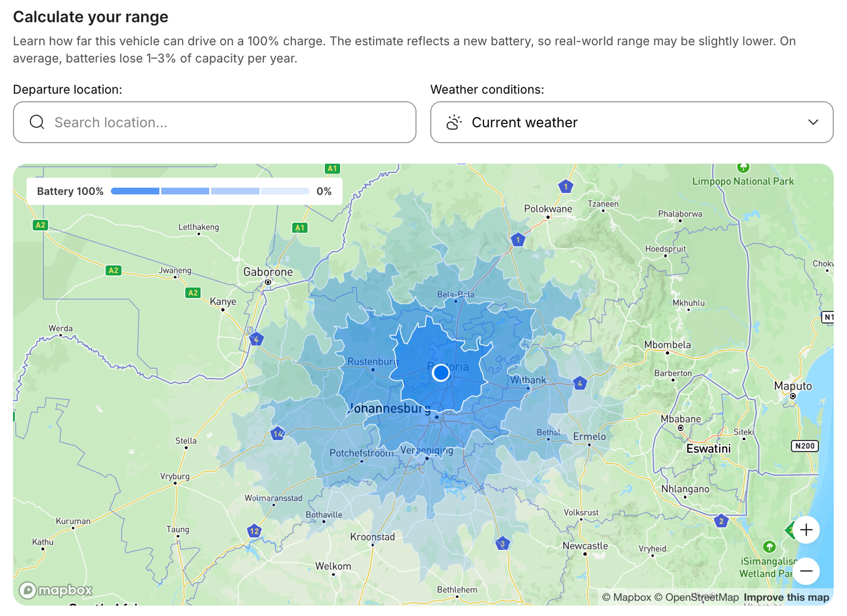Click the Witbank map label
Screen dimensions: 847x616
528,380
